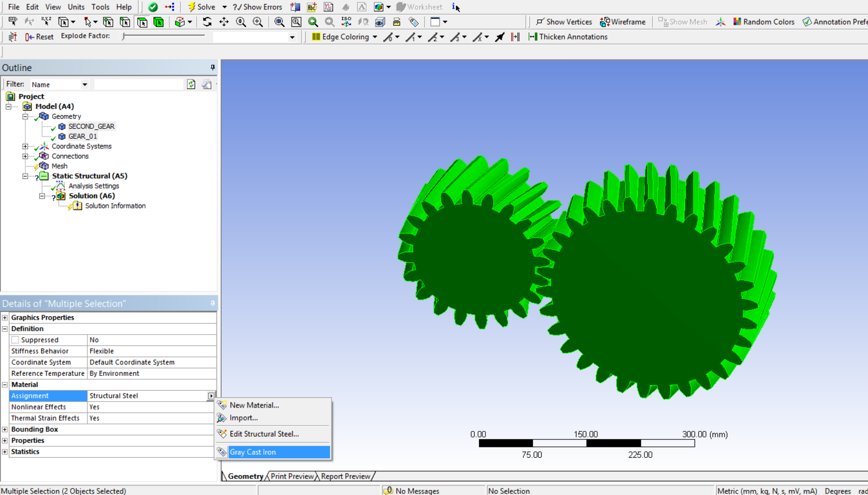868x495 pixels.
Task: Open the File menu
Action: (x=13, y=7)
